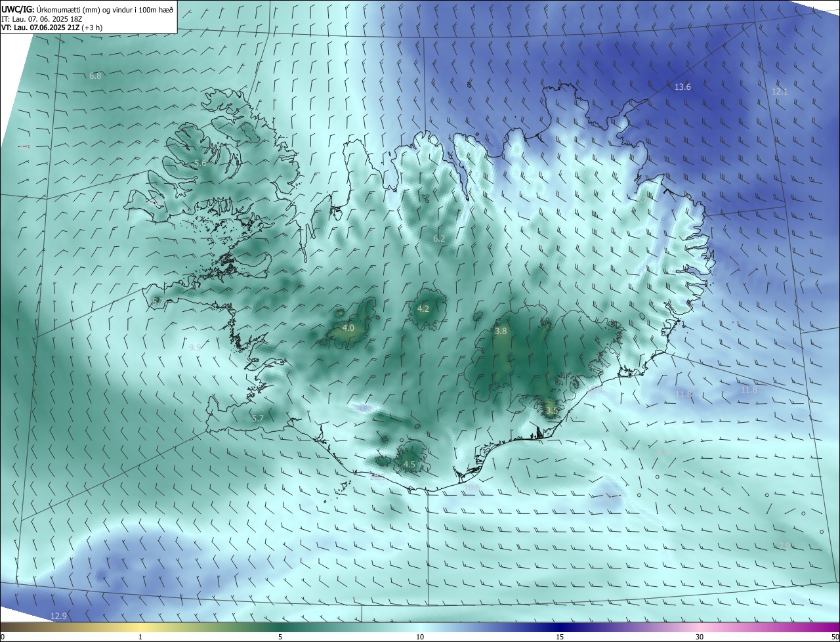Screen dimensions: 840x642
Task: Click the 4.0 value over the glacier
Action: click(x=348, y=328)
